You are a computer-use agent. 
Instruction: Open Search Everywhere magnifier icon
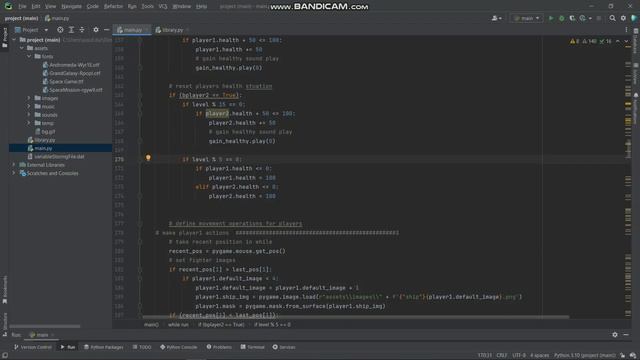point(612,18)
